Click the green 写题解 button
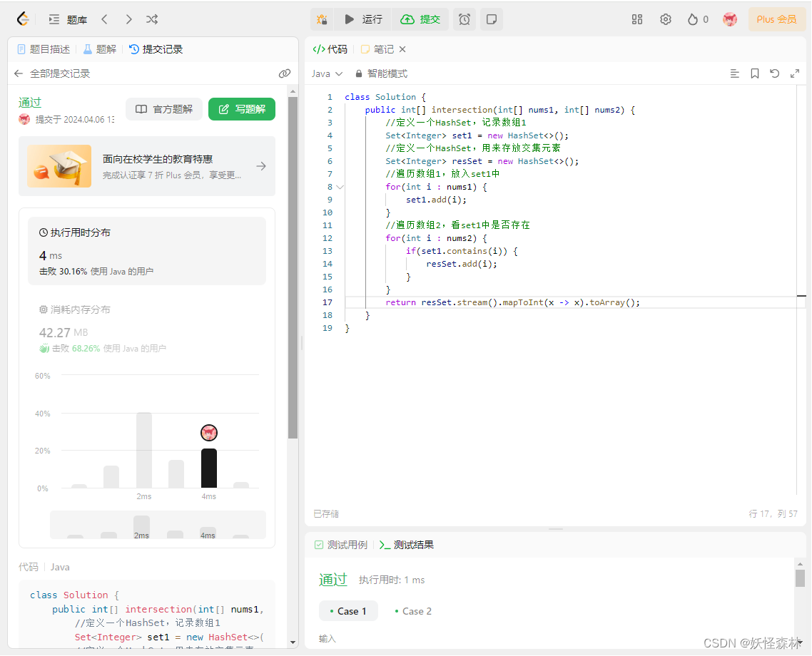This screenshot has width=812, height=656. coord(242,109)
